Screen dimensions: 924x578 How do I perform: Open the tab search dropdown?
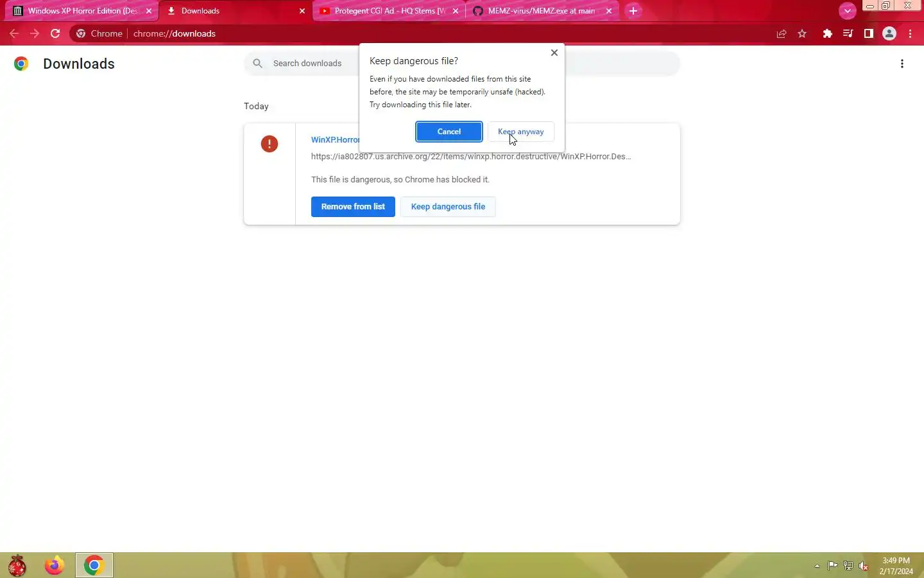(x=848, y=11)
